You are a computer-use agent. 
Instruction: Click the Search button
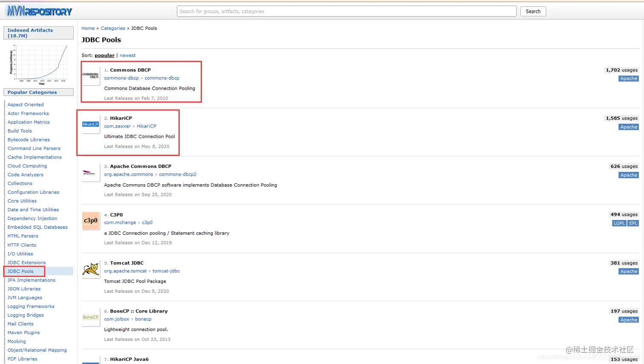tap(533, 11)
